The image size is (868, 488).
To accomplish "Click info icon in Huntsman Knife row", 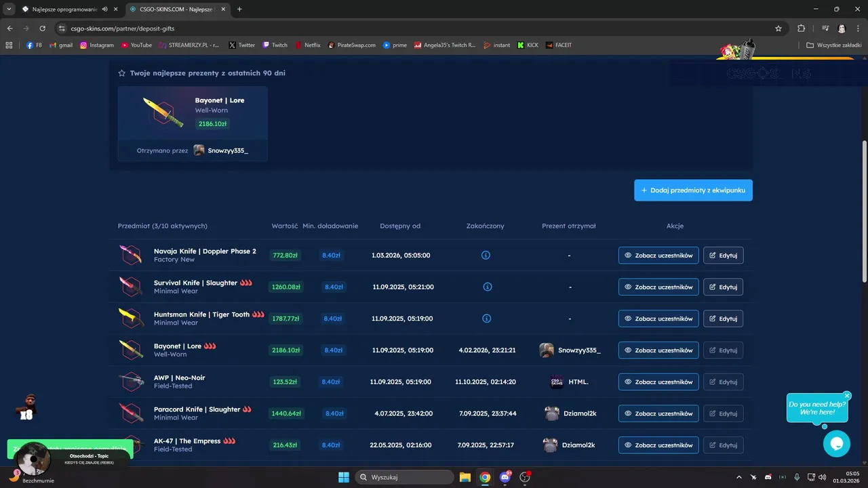I will [x=486, y=319].
